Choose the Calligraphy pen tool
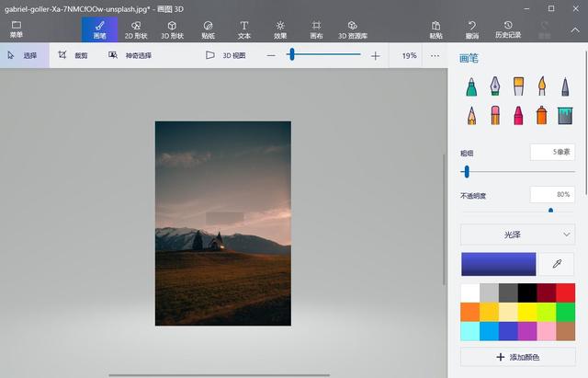The image size is (588, 378). [494, 87]
